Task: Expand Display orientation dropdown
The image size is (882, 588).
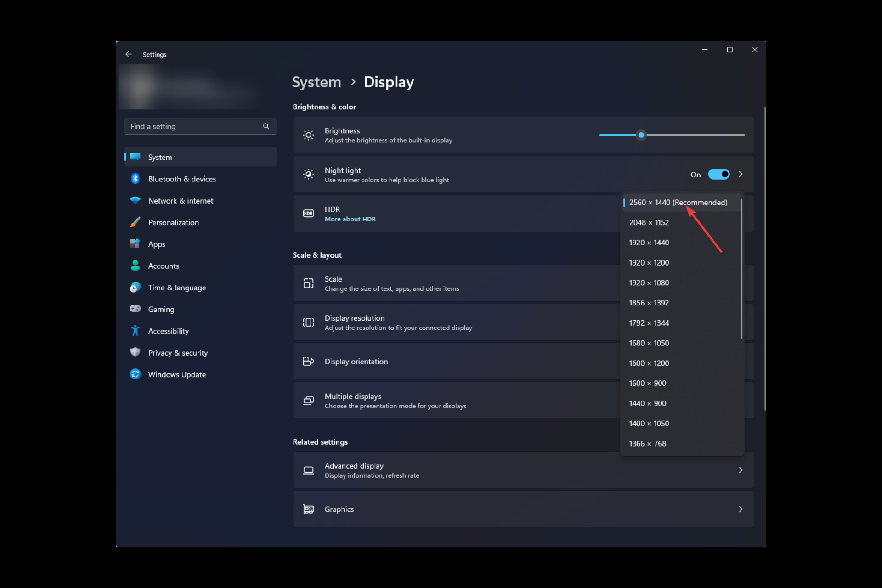Action: coord(740,362)
